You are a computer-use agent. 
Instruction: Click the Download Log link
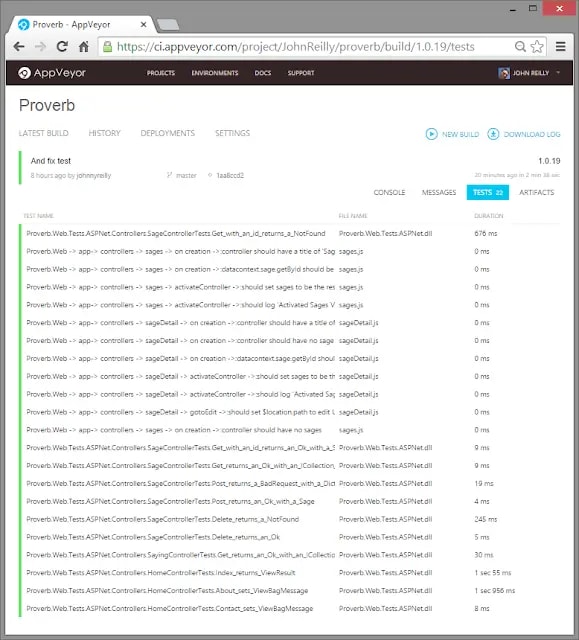click(532, 134)
